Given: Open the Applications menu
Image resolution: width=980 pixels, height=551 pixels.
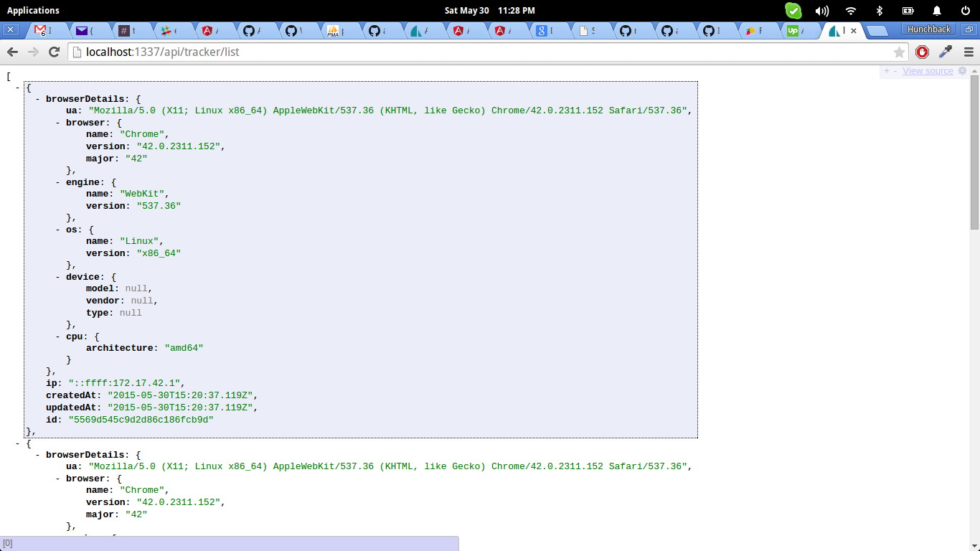Looking at the screenshot, I should (33, 11).
